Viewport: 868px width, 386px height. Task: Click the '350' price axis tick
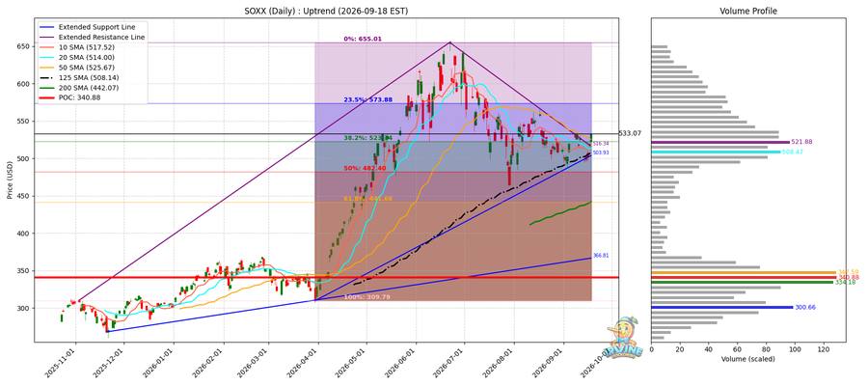pos(24,271)
